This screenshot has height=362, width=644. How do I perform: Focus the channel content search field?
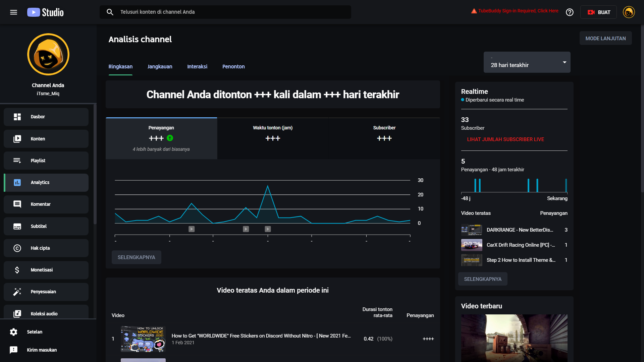225,12
